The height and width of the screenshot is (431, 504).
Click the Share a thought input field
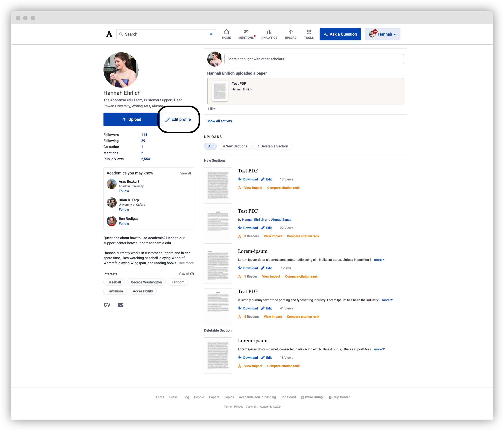click(314, 59)
